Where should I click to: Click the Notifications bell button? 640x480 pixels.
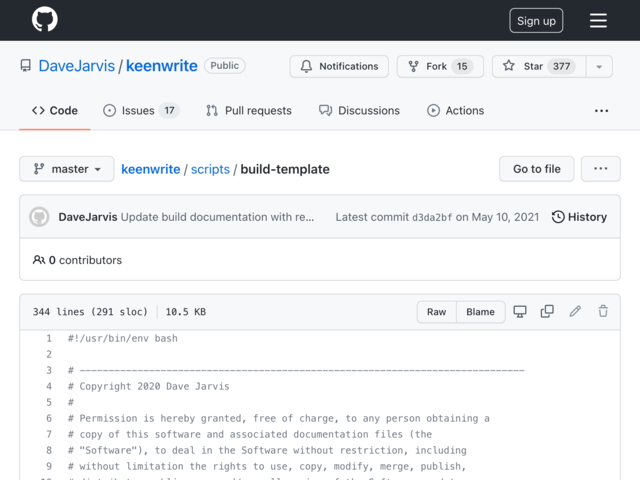[x=339, y=66]
